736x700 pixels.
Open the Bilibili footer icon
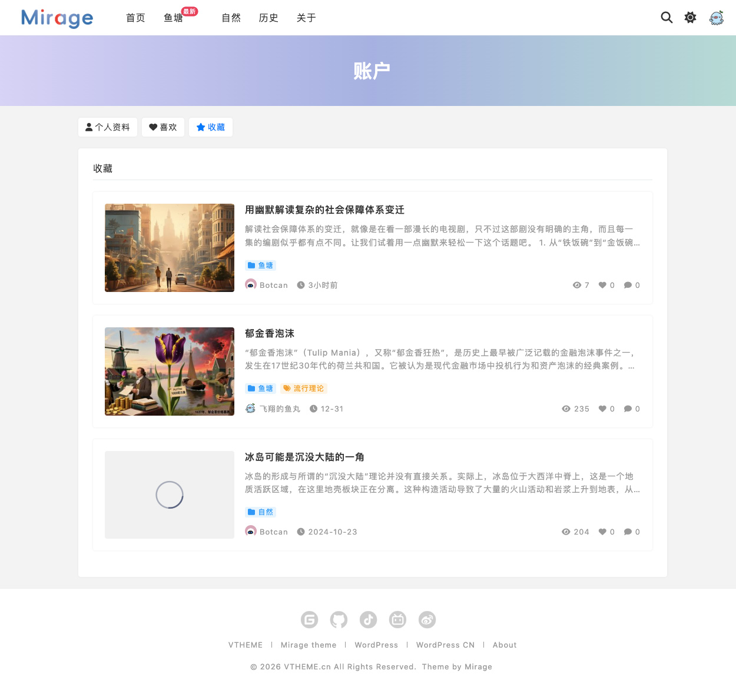point(398,619)
